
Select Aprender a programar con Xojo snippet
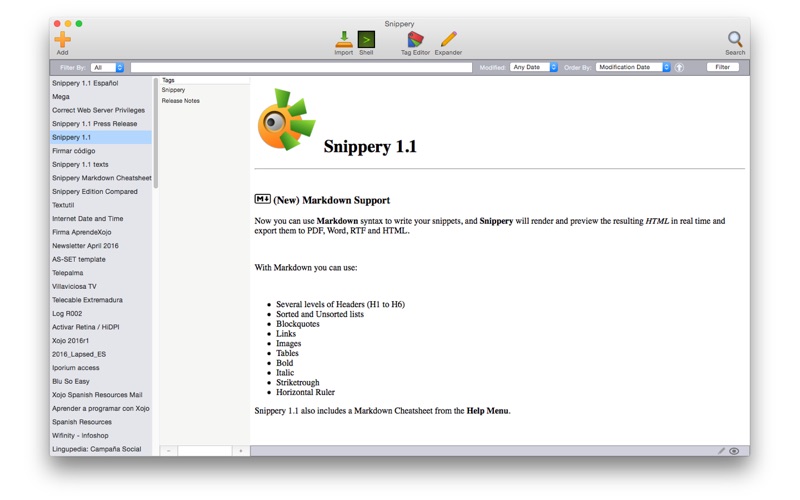pos(101,409)
